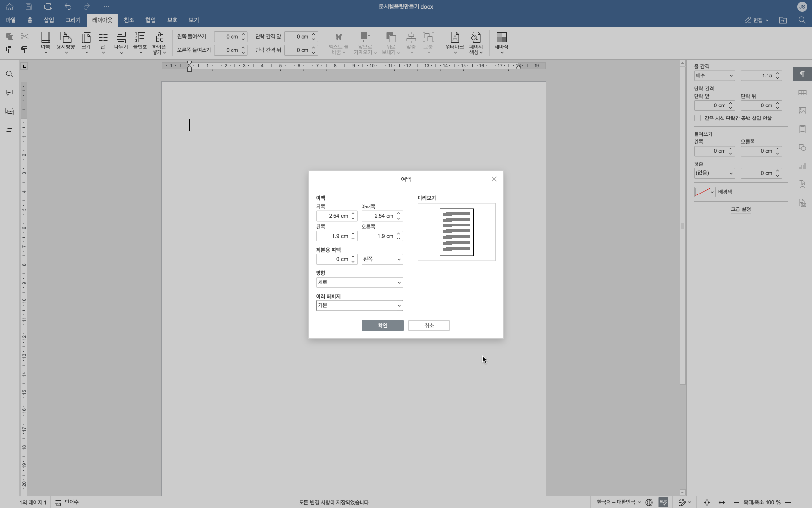
Task: Click the search icon in left sidebar
Action: pos(9,74)
